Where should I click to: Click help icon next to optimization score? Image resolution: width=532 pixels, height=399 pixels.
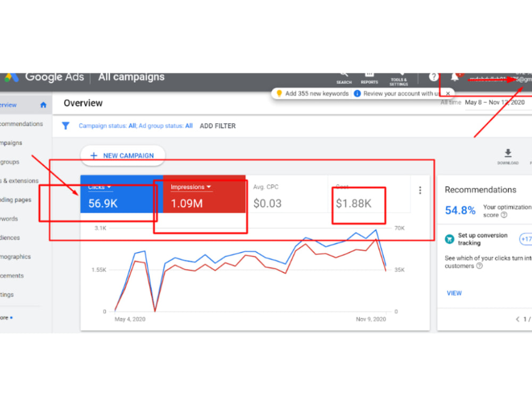pyautogui.click(x=504, y=215)
